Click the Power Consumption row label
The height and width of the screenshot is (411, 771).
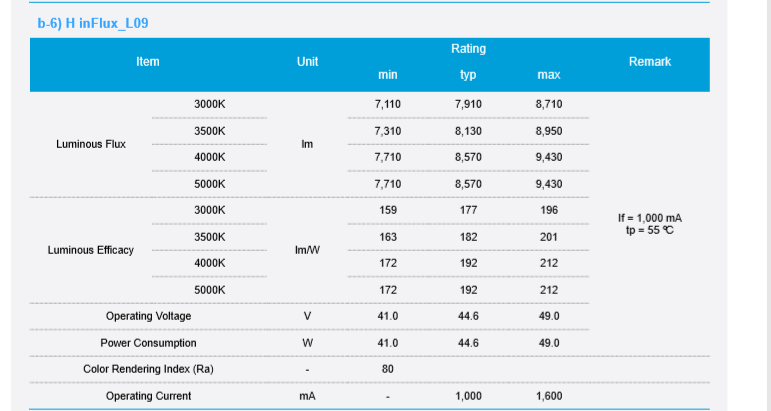click(x=148, y=343)
